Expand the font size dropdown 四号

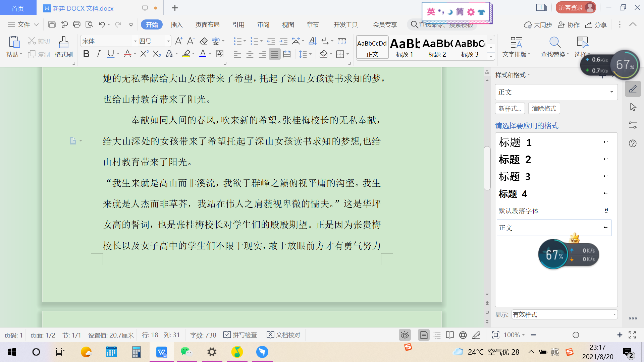(x=168, y=41)
